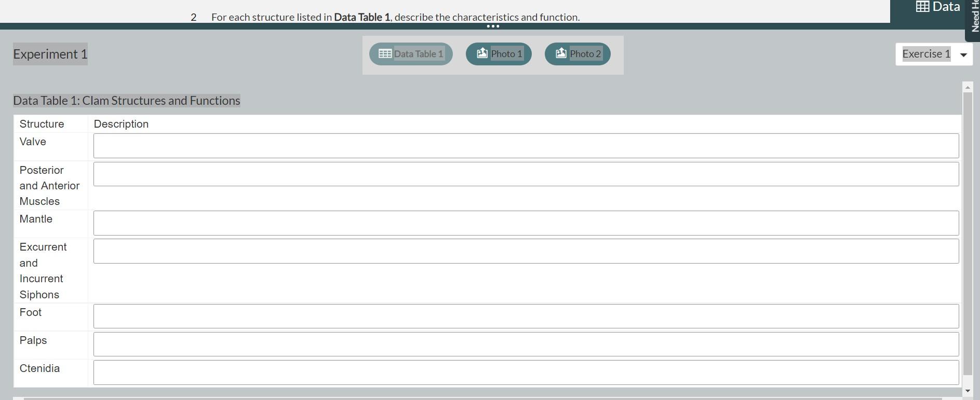
Task: Click the Description column header
Action: 122,124
